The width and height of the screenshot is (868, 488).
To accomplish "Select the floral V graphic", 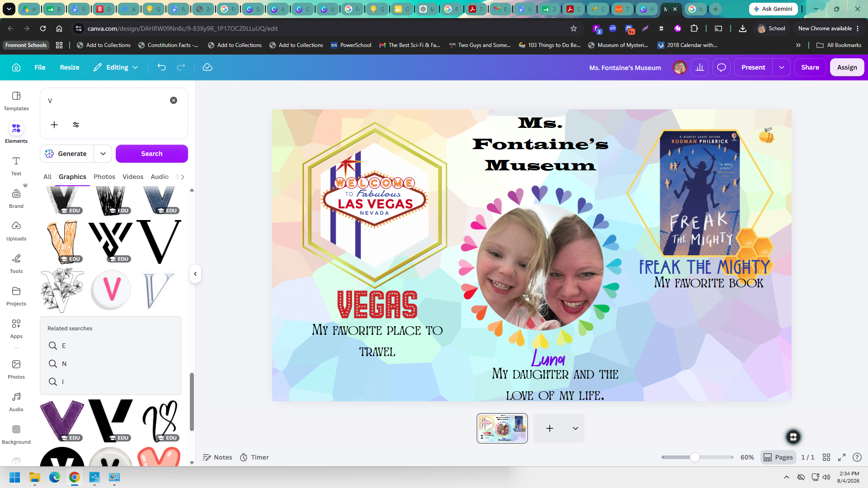I will [x=62, y=290].
